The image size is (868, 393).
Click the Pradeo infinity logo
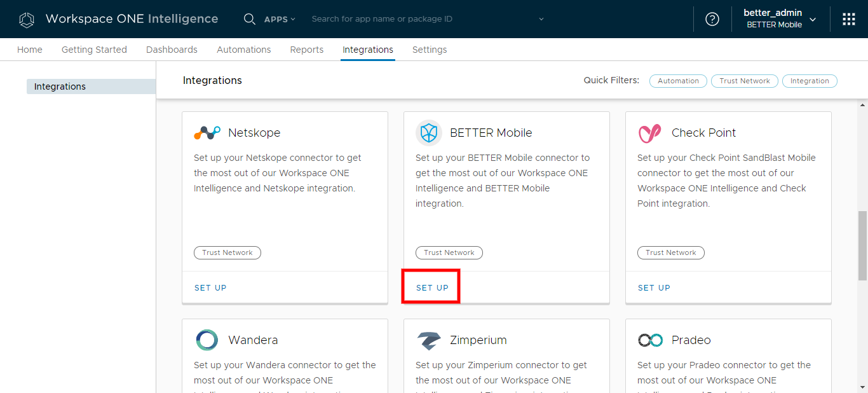click(x=650, y=340)
